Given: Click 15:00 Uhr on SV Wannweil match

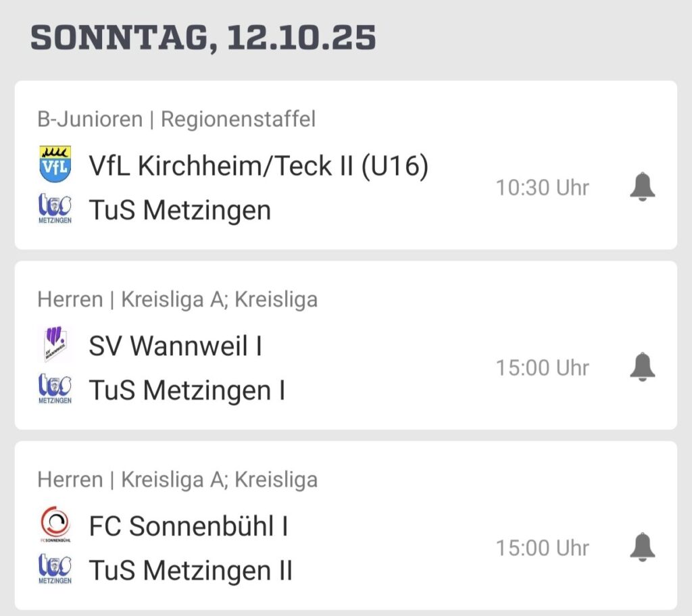Looking at the screenshot, I should click(x=543, y=368).
